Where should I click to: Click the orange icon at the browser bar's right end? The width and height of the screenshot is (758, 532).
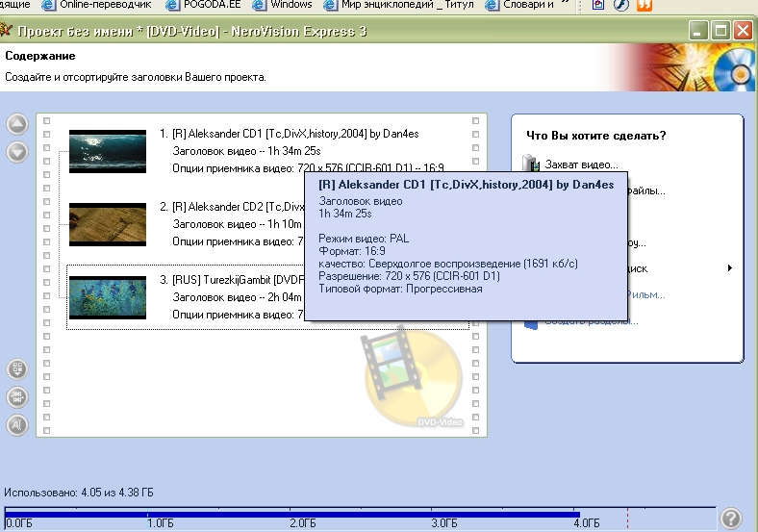click(644, 5)
